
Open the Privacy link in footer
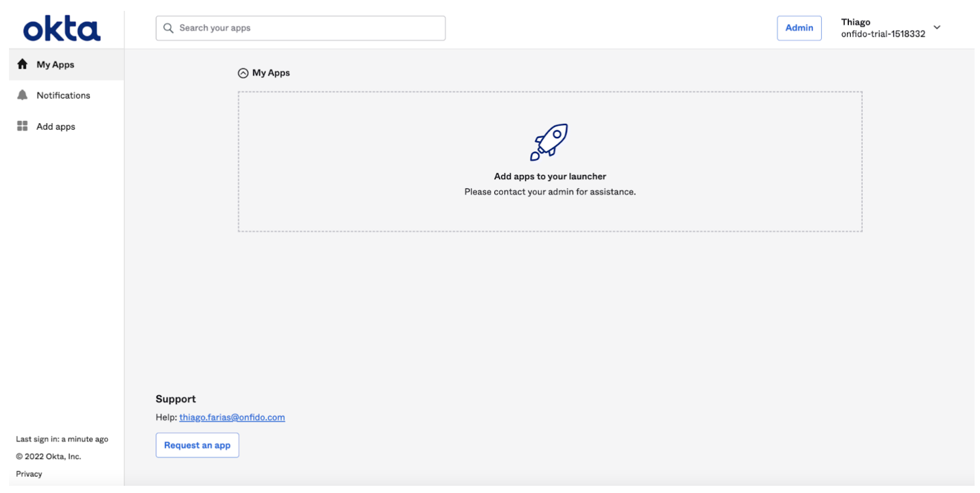click(x=29, y=474)
